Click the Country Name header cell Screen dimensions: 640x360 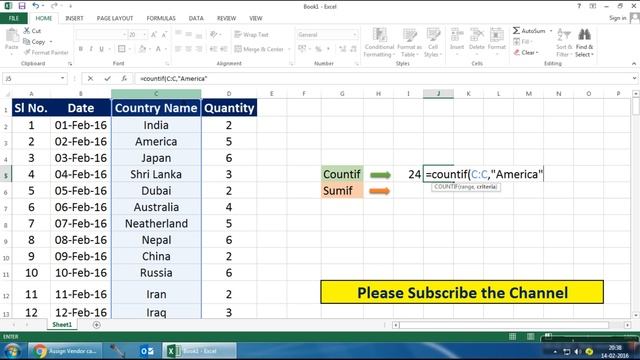[x=156, y=108]
